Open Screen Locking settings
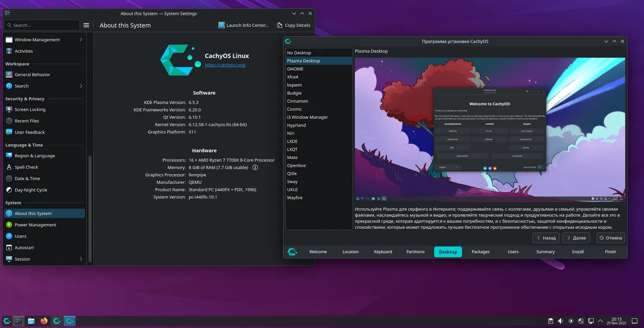Image resolution: width=644 pixels, height=328 pixels. pyautogui.click(x=44, y=109)
